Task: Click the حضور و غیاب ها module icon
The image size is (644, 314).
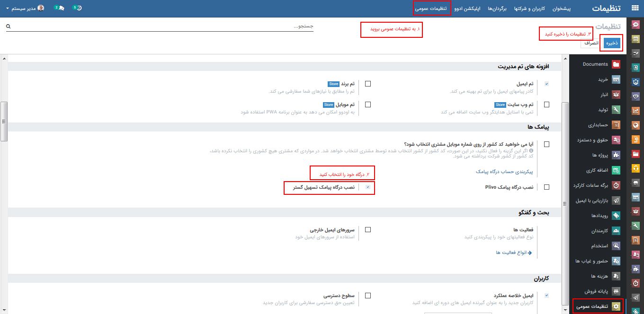Action: tap(616, 261)
